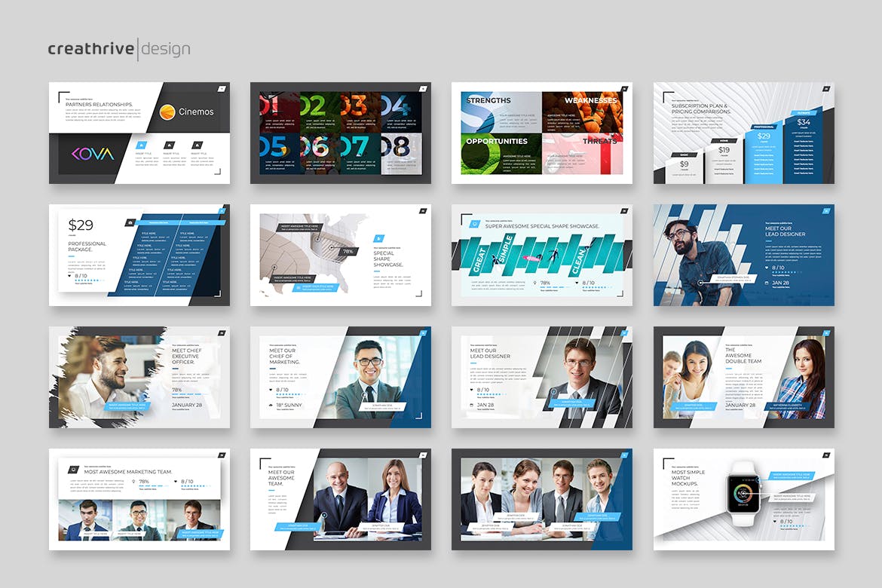
Task: Open the $29 Professional Package slide
Action: [x=139, y=256]
